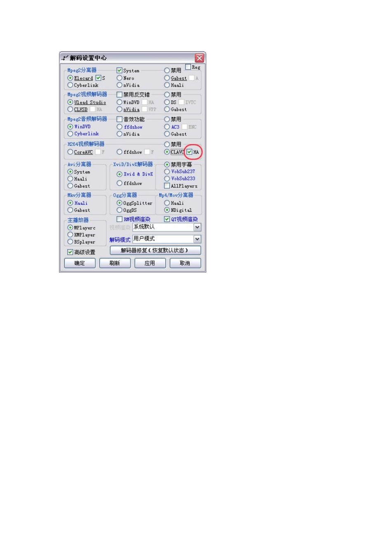The image size is (392, 555).
Task: Select Gabest in Mkv分离器 group
Action: (70, 210)
